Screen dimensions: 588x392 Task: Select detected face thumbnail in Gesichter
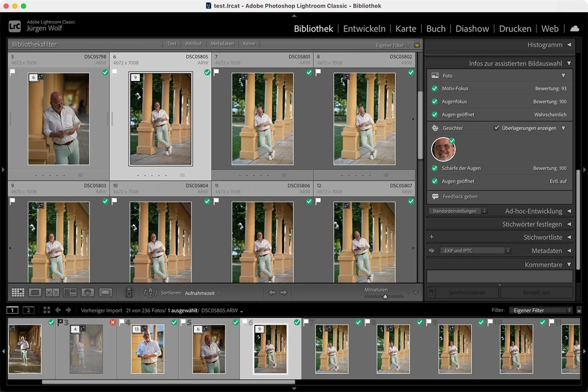tap(443, 149)
